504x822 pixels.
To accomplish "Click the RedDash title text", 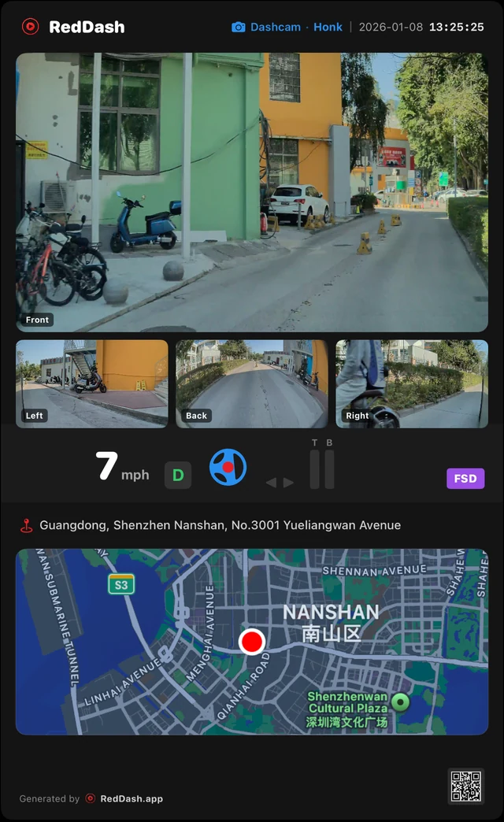I will (x=87, y=27).
